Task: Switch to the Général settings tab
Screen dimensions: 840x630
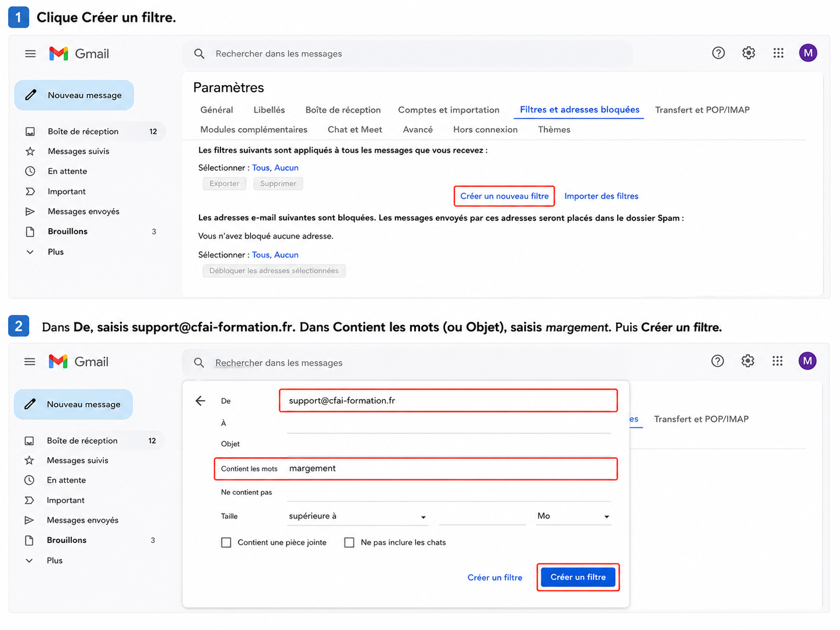Action: click(216, 110)
